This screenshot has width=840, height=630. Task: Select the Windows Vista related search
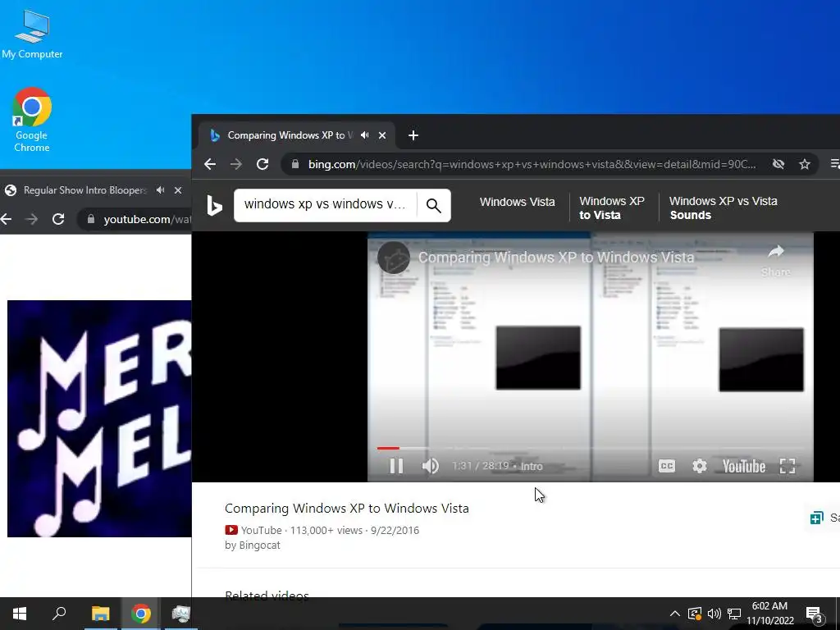click(x=517, y=202)
